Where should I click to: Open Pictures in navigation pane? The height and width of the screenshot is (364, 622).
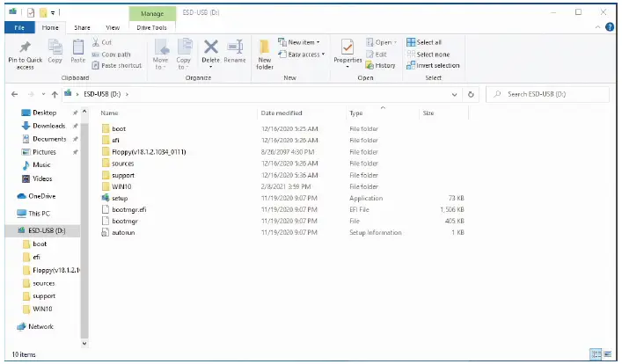point(44,152)
